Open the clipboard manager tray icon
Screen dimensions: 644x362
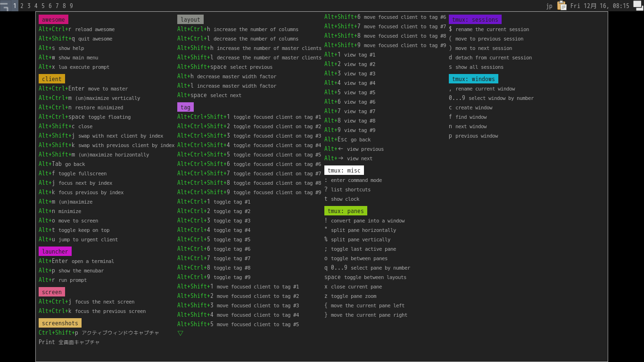point(562,6)
